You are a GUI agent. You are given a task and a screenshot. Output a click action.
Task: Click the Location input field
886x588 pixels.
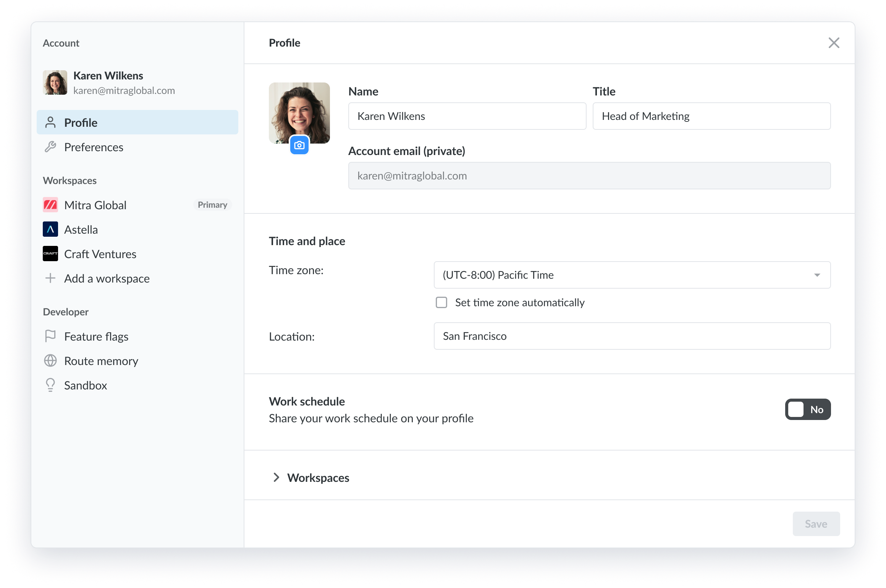[632, 336]
